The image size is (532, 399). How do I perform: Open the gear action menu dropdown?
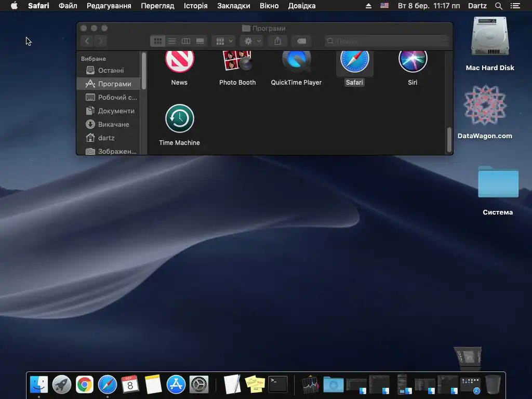tap(252, 41)
